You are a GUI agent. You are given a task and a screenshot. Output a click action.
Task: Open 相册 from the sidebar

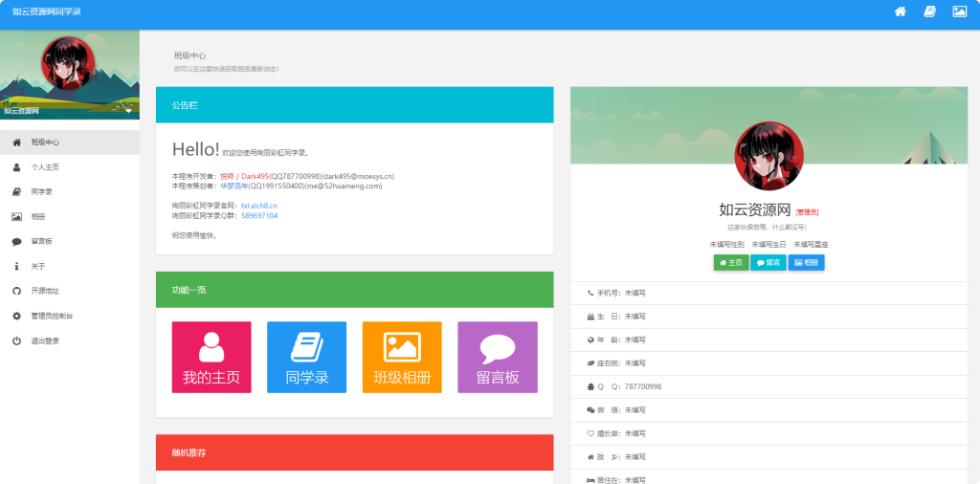coord(38,217)
